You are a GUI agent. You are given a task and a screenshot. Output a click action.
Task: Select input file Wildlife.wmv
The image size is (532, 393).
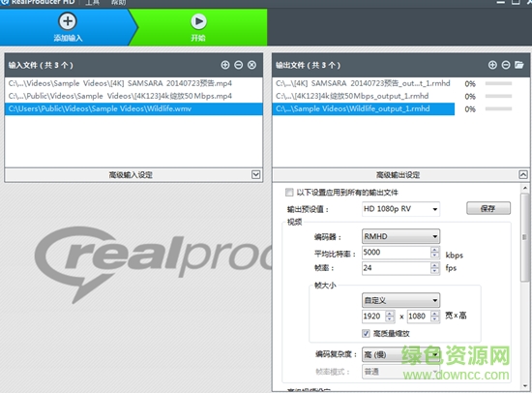133,108
